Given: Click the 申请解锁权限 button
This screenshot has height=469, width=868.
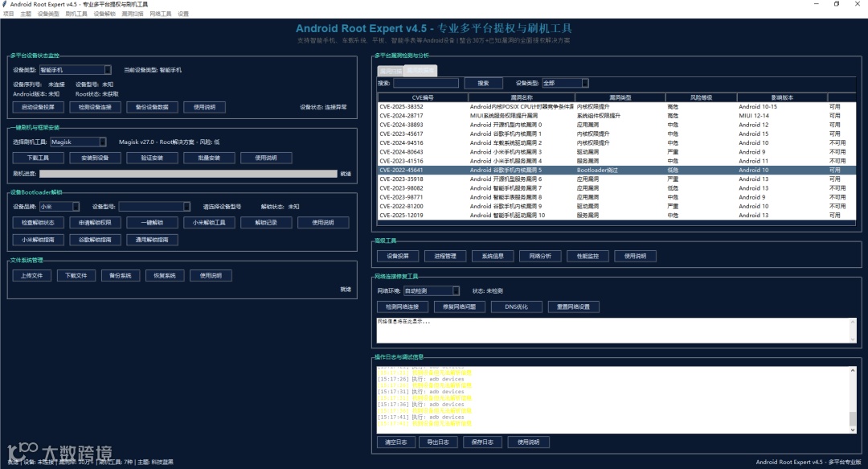Looking at the screenshot, I should 95,223.
